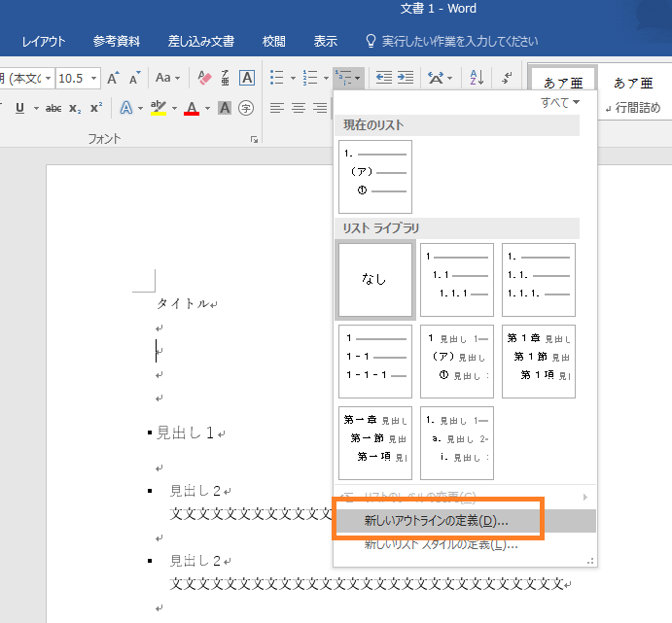Center align the text
Viewport: 672px width, 623px height.
299,108
